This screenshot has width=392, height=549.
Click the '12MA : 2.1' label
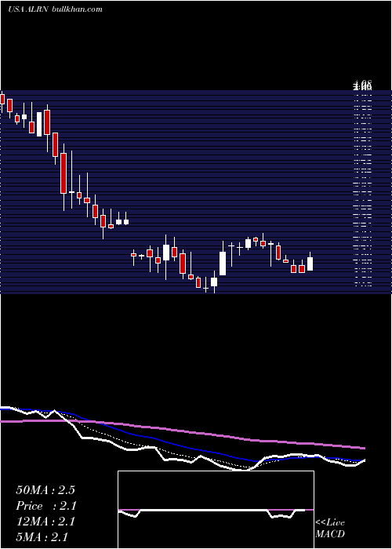pos(45,522)
